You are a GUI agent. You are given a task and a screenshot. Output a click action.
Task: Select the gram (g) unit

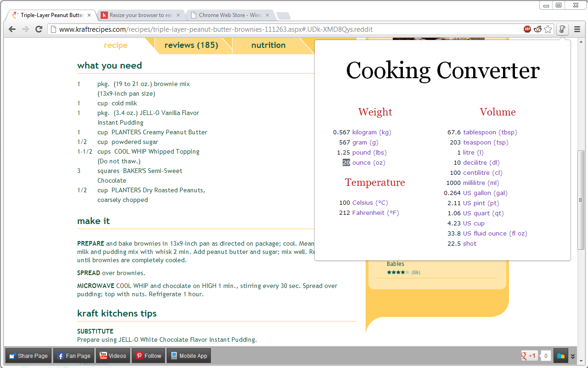(x=365, y=142)
